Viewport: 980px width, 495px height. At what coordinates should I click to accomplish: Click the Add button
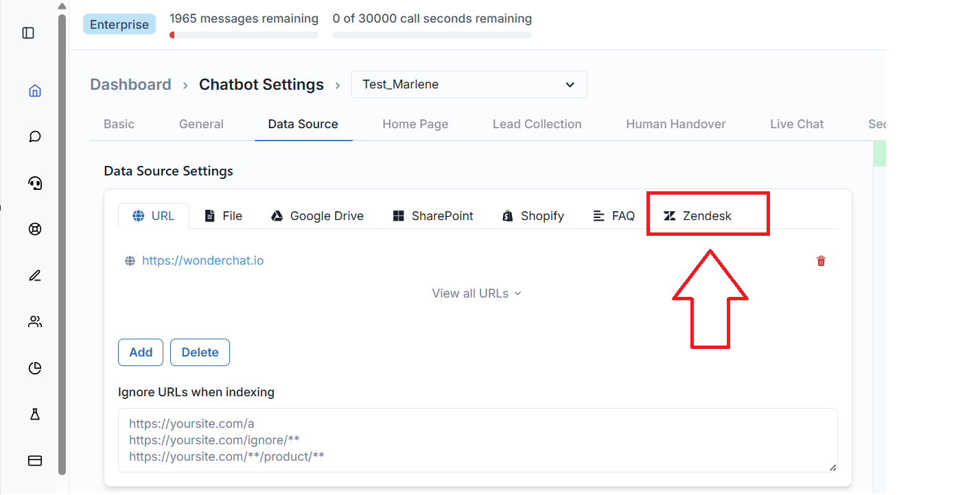click(x=141, y=352)
